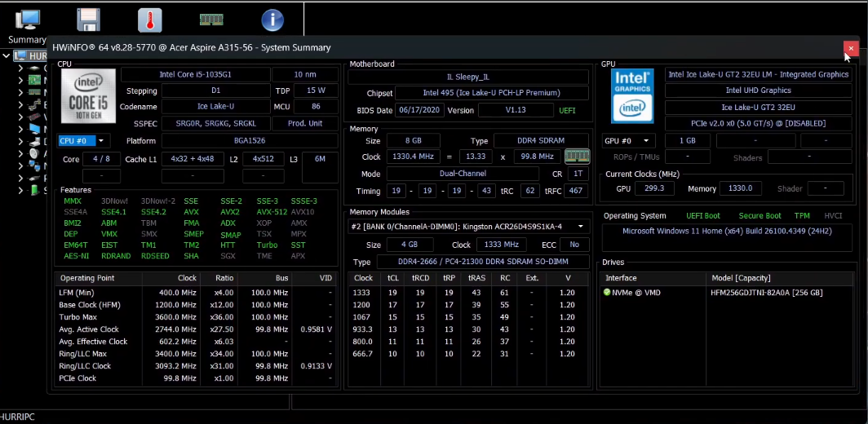Open Sensors via the thermometer icon
The width and height of the screenshot is (868, 424).
[x=149, y=20]
